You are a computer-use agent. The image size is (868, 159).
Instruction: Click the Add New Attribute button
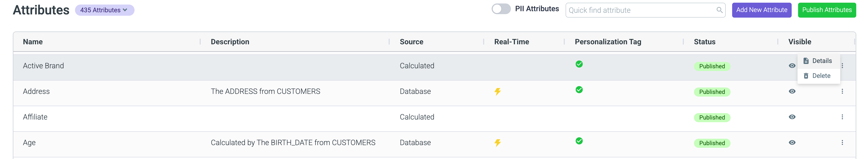(x=761, y=10)
